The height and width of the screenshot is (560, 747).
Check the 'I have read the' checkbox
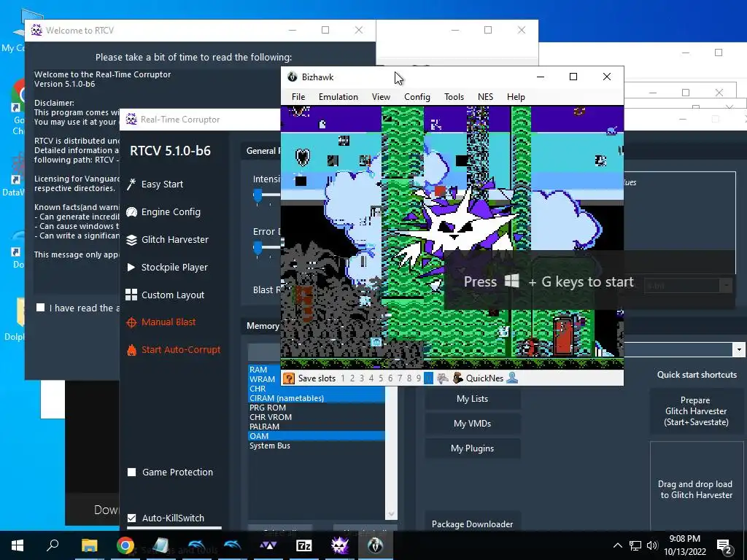[x=41, y=308]
